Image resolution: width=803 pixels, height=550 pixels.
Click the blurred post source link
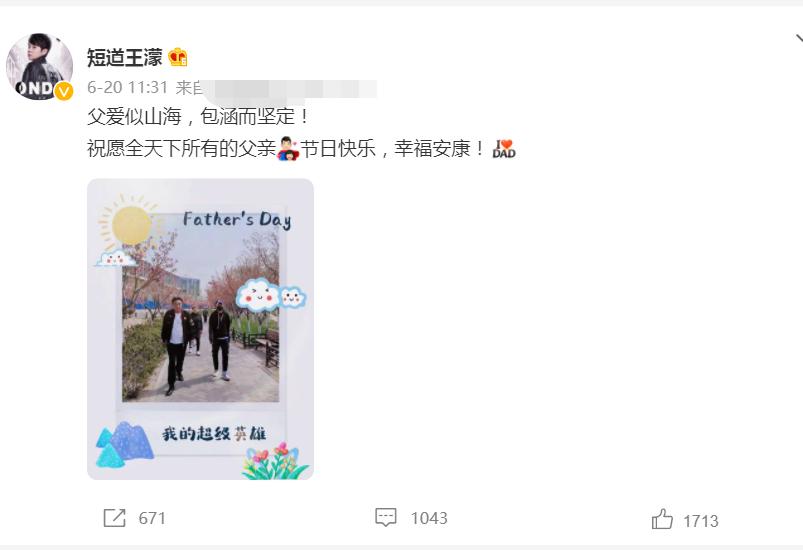point(290,89)
